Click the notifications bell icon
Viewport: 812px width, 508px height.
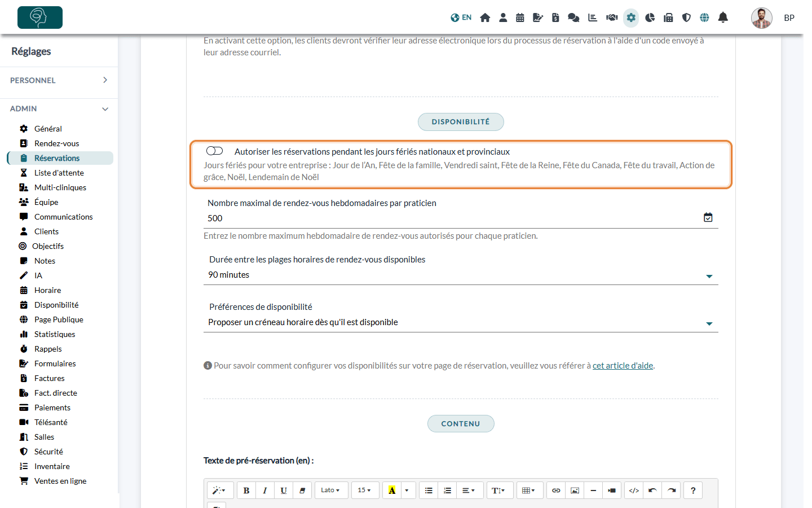click(x=723, y=17)
